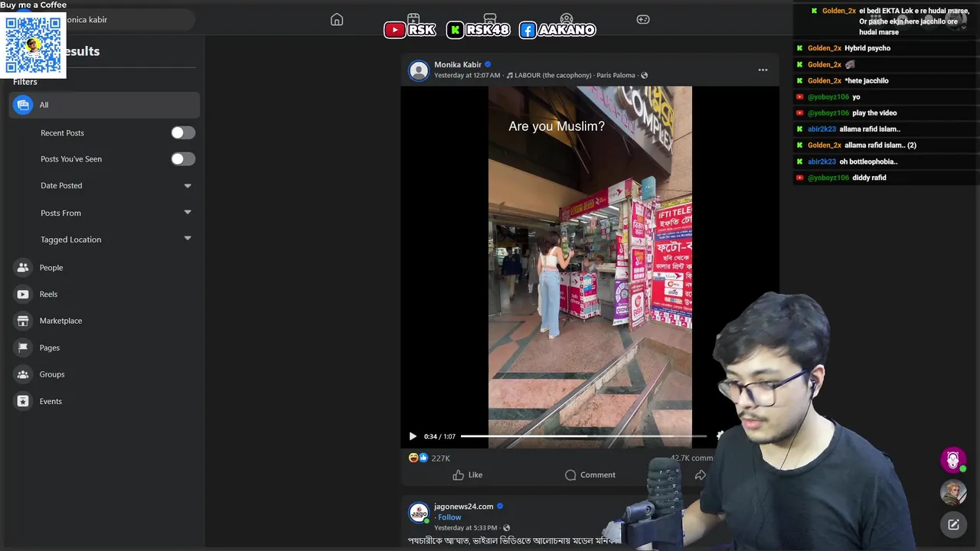980x551 pixels.
Task: Open Monika Kabir profile picture
Action: tap(419, 70)
